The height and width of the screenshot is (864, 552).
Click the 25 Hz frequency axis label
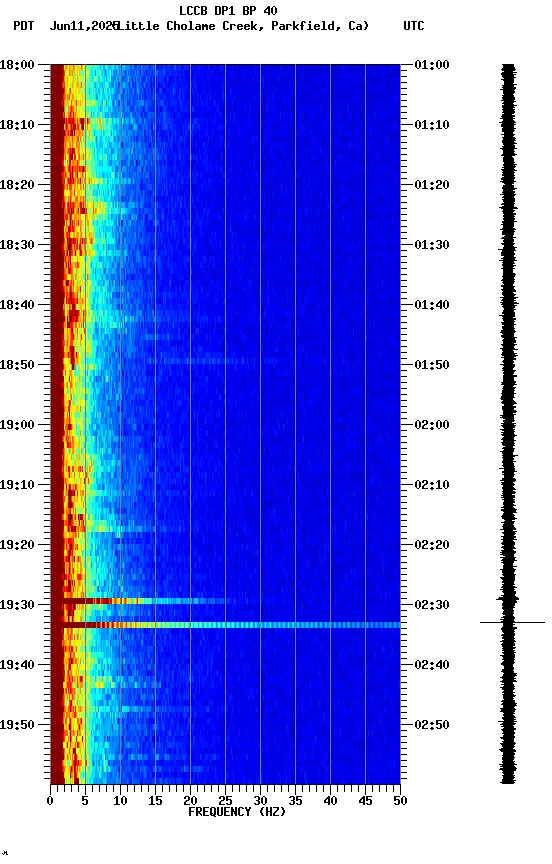225,801
